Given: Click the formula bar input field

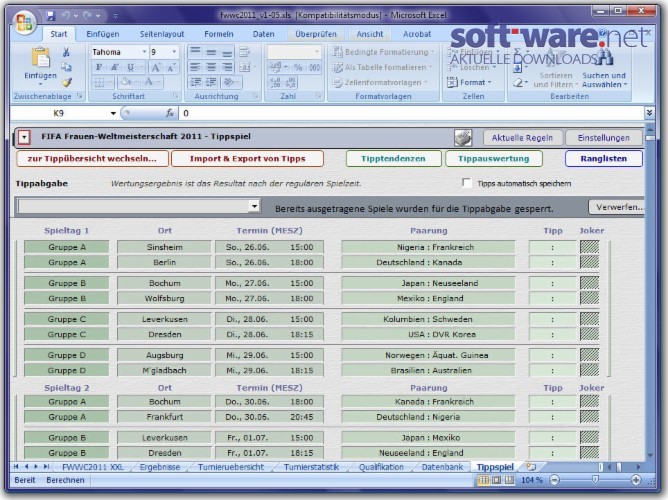Looking at the screenshot, I should 411,113.
